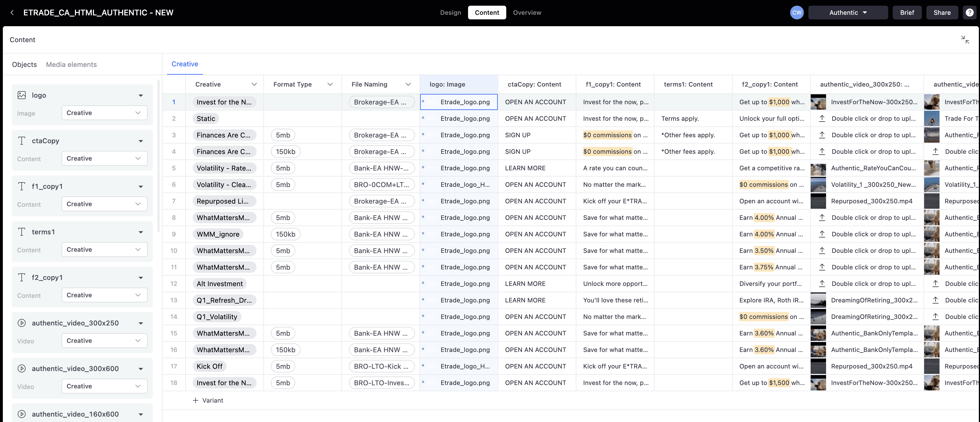This screenshot has height=422, width=980.
Task: Click the CW user avatar
Action: [x=797, y=13]
